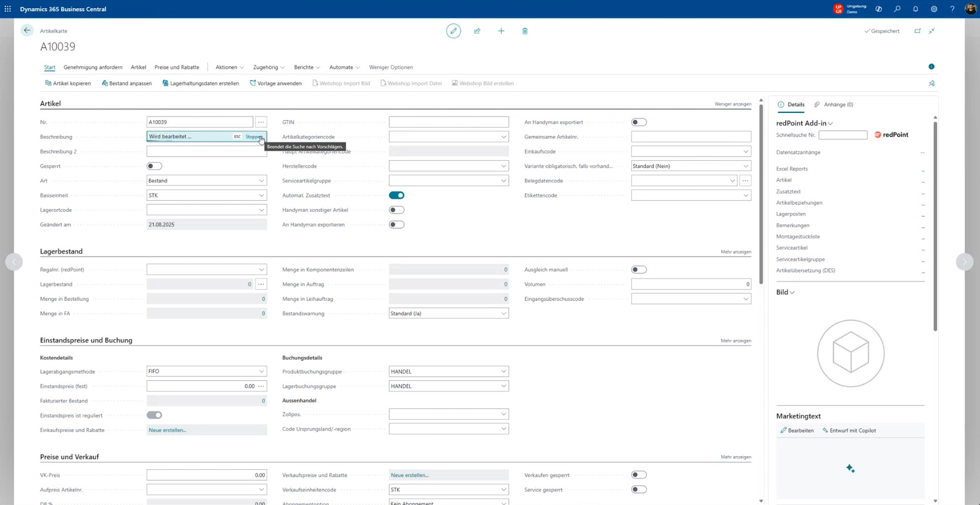Click the GTIN input field
The image size is (980, 505).
pos(448,122)
